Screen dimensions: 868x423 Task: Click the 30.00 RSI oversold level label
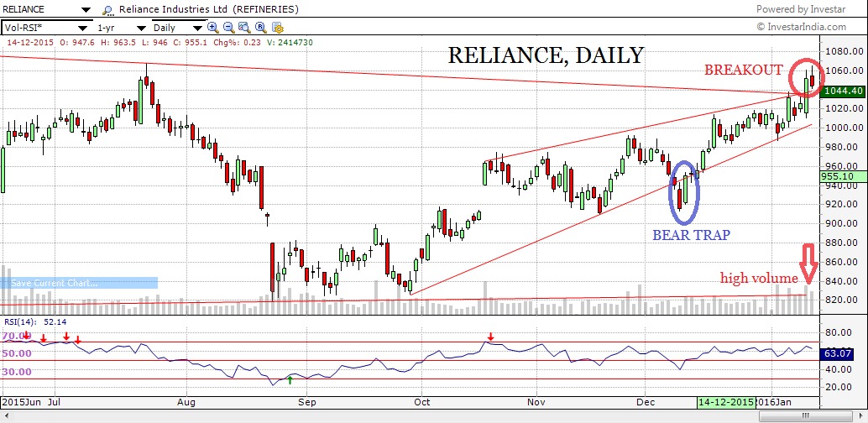[x=16, y=372]
